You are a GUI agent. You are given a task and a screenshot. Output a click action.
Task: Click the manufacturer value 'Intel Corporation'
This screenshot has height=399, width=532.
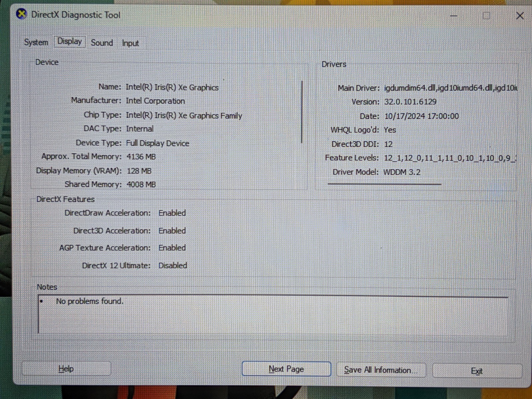click(x=155, y=101)
